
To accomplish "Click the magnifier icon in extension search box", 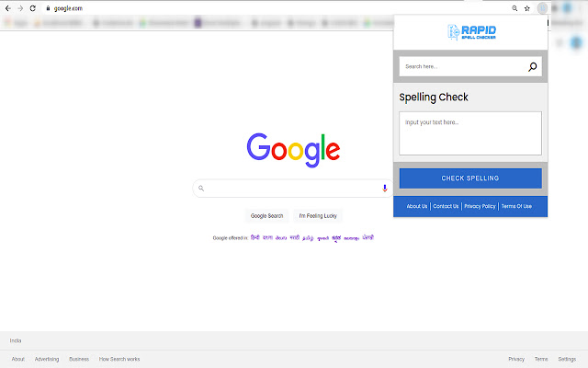I will click(533, 66).
